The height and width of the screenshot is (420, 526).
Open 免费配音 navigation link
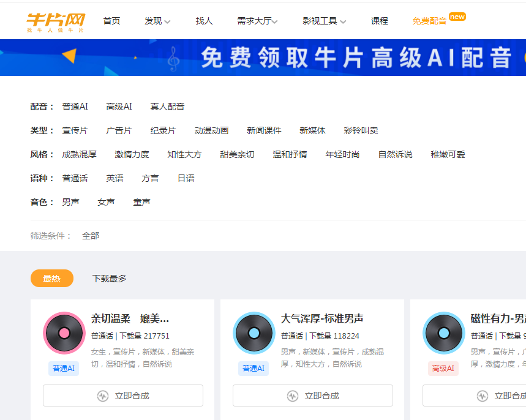pos(429,21)
